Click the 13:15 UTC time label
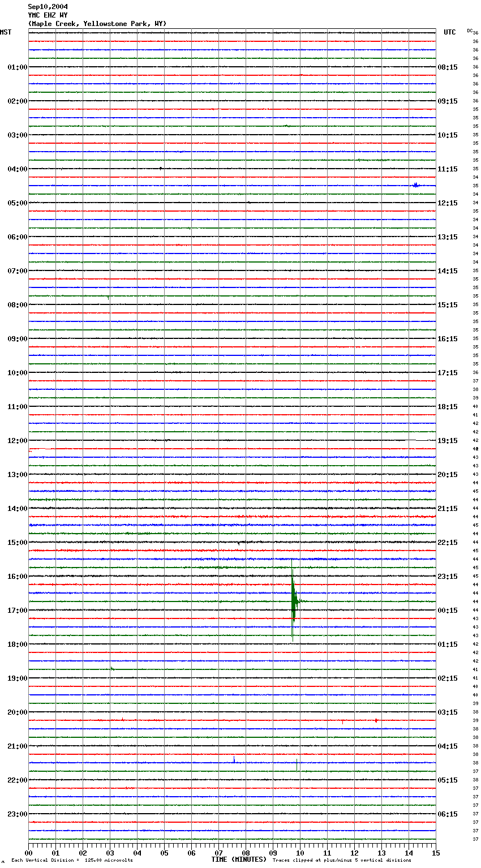The width and height of the screenshot is (481, 868). (448, 237)
